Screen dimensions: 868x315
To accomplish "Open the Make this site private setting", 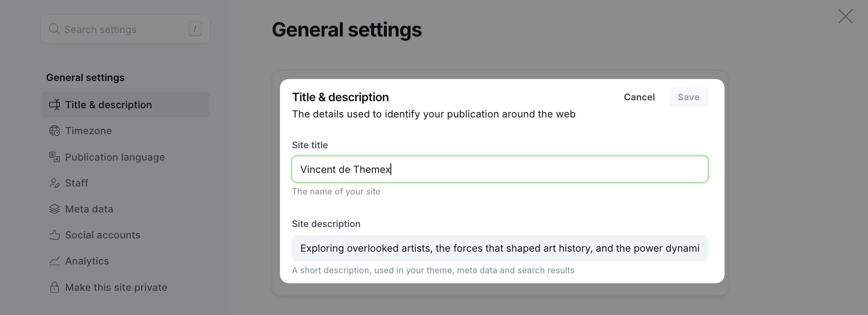I will (116, 287).
